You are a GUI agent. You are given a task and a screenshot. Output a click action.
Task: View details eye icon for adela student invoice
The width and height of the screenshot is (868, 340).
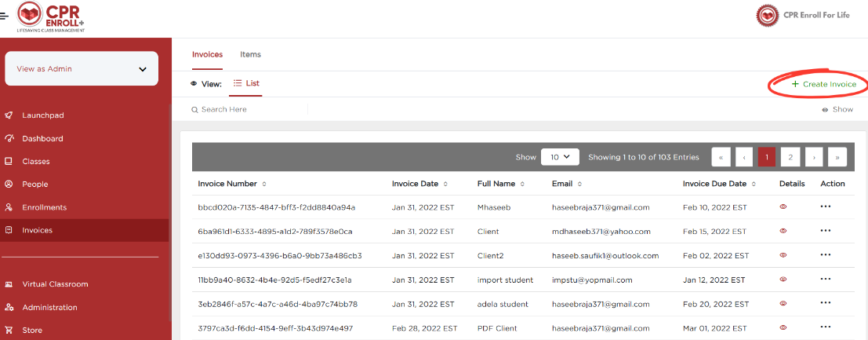coord(783,303)
